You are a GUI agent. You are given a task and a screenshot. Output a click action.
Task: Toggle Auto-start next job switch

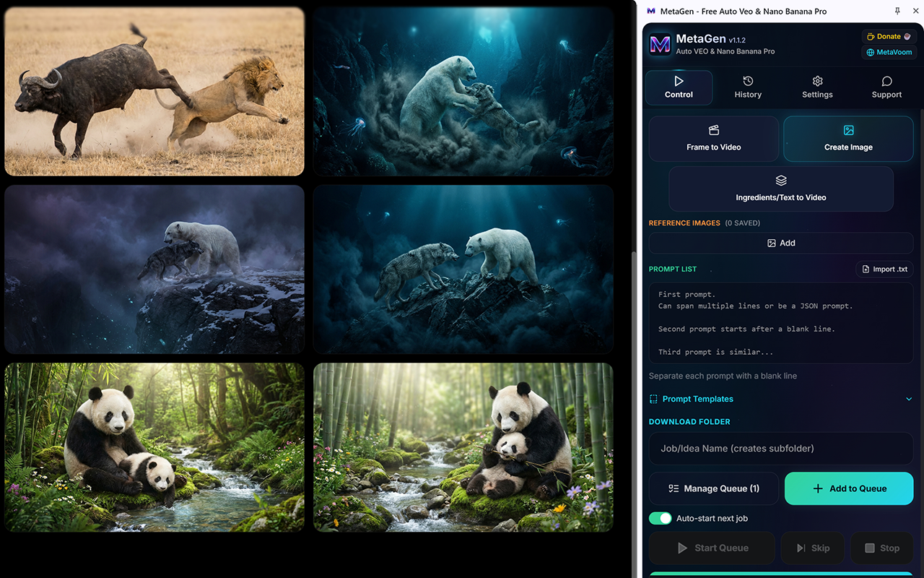pos(660,518)
